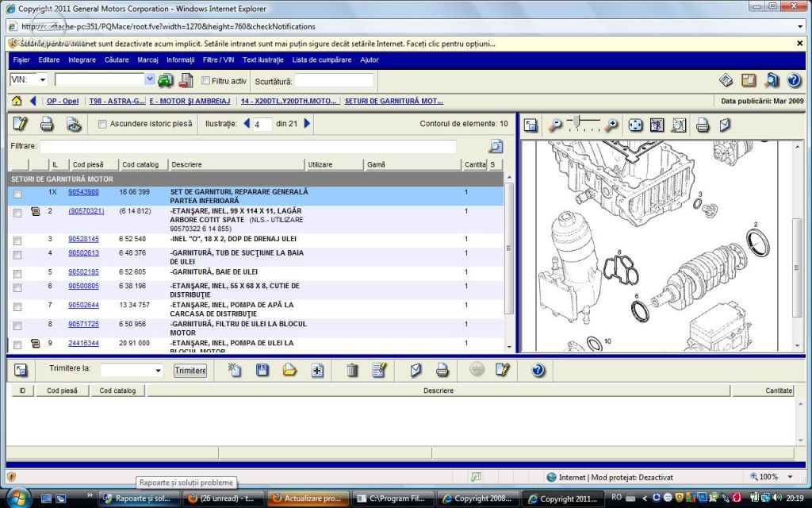Open the shopping list help icon
The image size is (812, 508).
[x=538, y=370]
